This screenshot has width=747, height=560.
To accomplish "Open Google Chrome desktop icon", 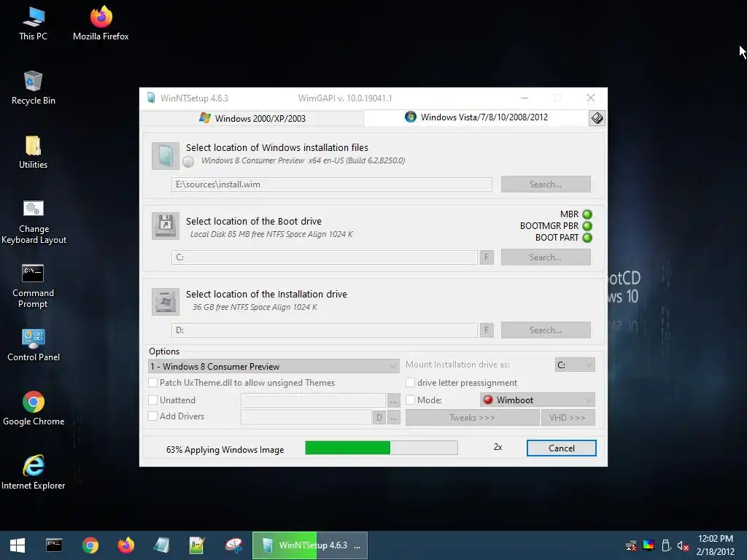I will click(x=34, y=408).
